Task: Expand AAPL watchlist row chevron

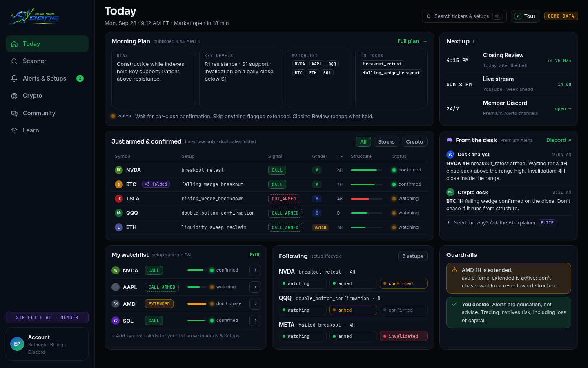Action: tap(255, 287)
